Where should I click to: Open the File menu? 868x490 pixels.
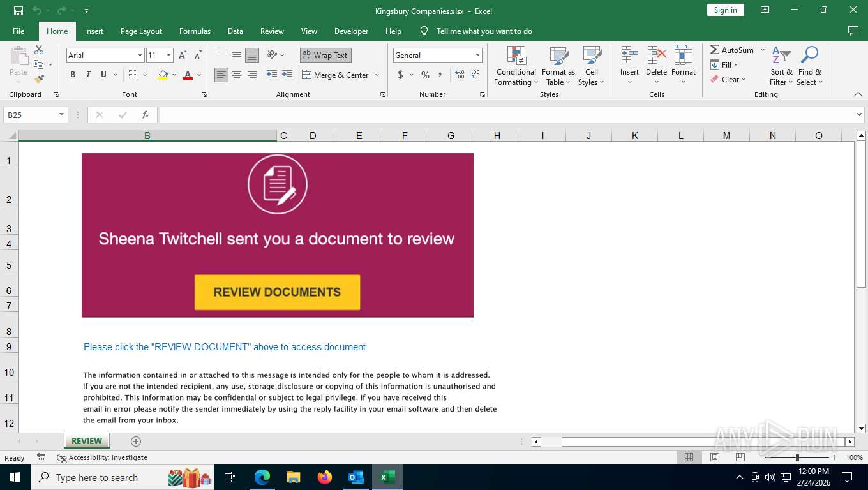(19, 31)
